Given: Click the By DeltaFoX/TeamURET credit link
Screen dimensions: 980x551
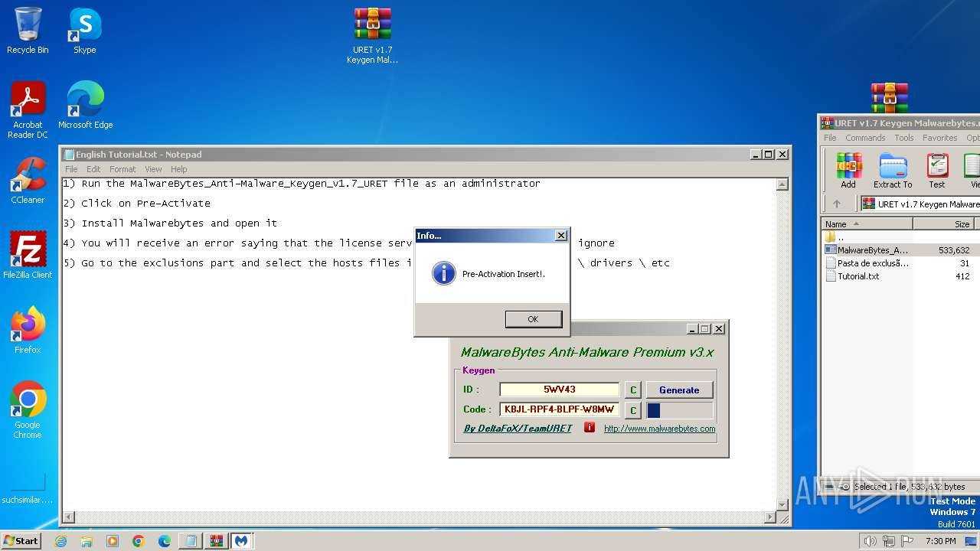Looking at the screenshot, I should [x=518, y=429].
